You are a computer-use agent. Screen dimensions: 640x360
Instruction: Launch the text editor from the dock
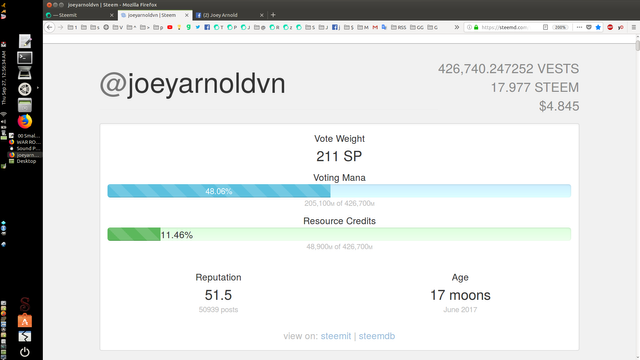pyautogui.click(x=24, y=41)
